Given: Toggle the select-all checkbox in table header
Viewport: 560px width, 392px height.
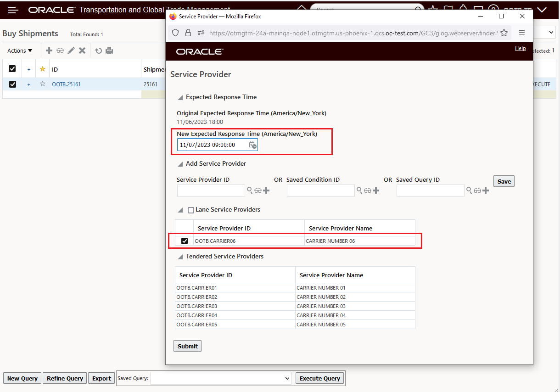Looking at the screenshot, I should (12, 69).
